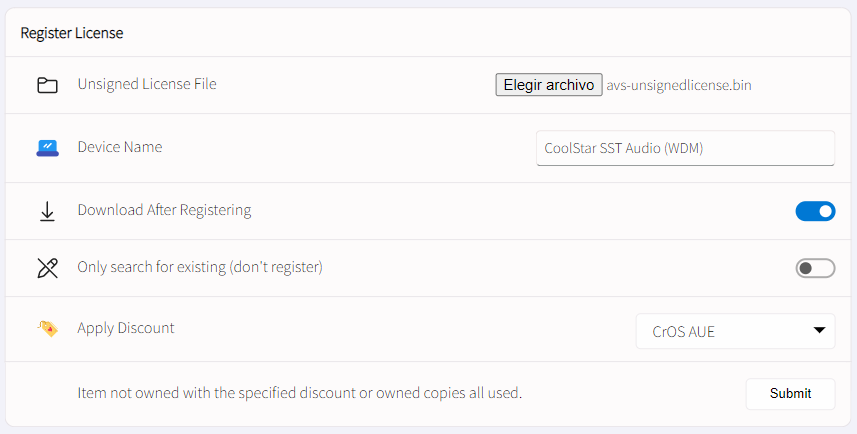Viewport: 857px width, 434px height.
Task: Click the discount tag icon
Action: pos(48,329)
